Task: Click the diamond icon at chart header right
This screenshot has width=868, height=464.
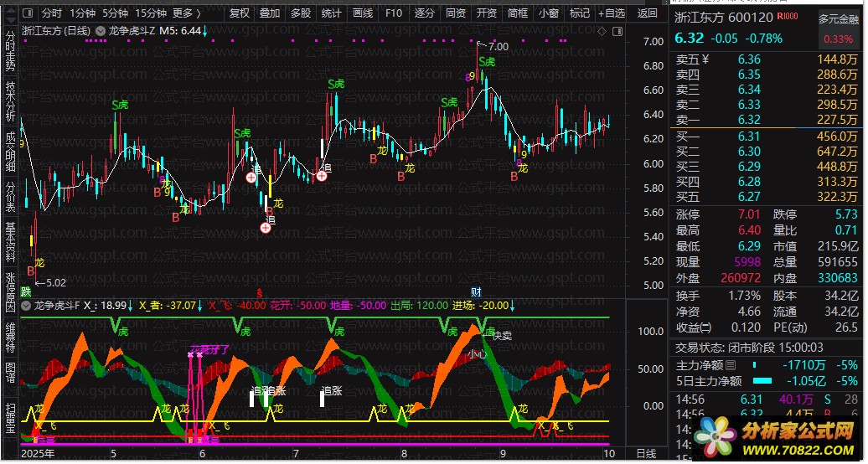Action: click(x=602, y=31)
